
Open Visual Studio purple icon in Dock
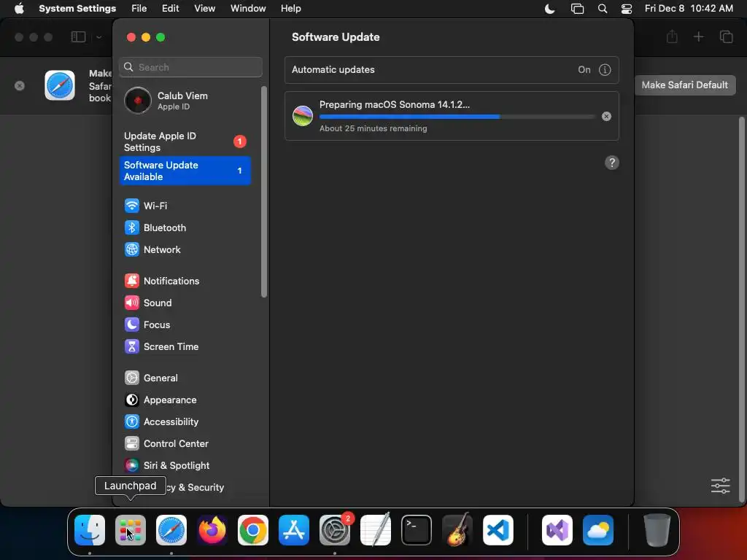click(x=557, y=530)
